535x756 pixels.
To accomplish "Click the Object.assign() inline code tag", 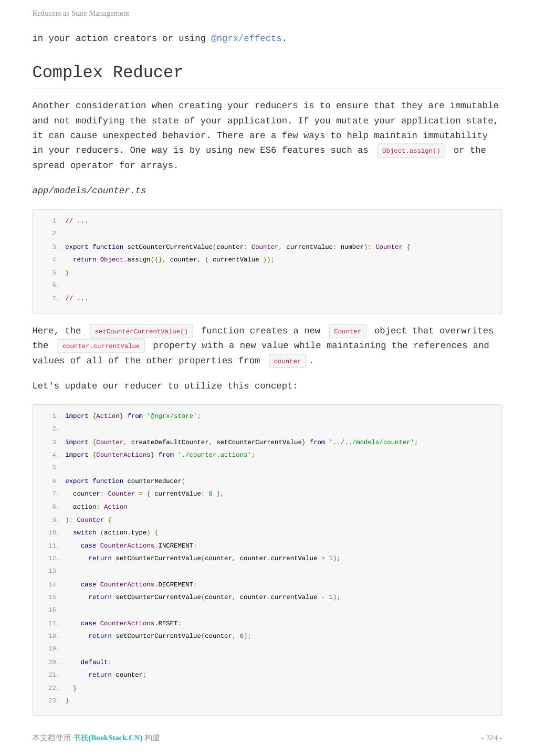I will click(x=411, y=151).
